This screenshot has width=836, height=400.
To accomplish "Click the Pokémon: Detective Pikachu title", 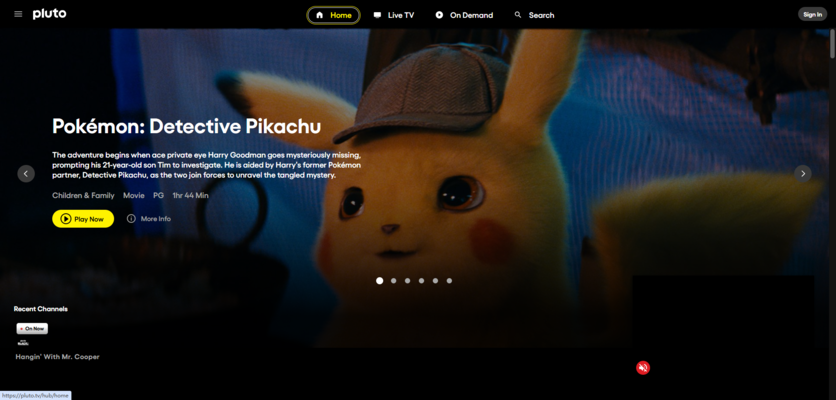I will click(187, 126).
